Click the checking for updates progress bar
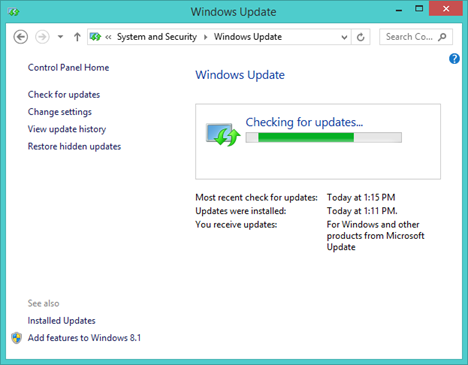The height and width of the screenshot is (365, 468). click(324, 137)
